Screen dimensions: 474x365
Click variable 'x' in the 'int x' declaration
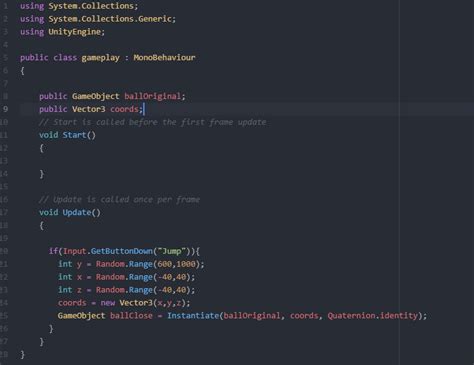click(79, 277)
